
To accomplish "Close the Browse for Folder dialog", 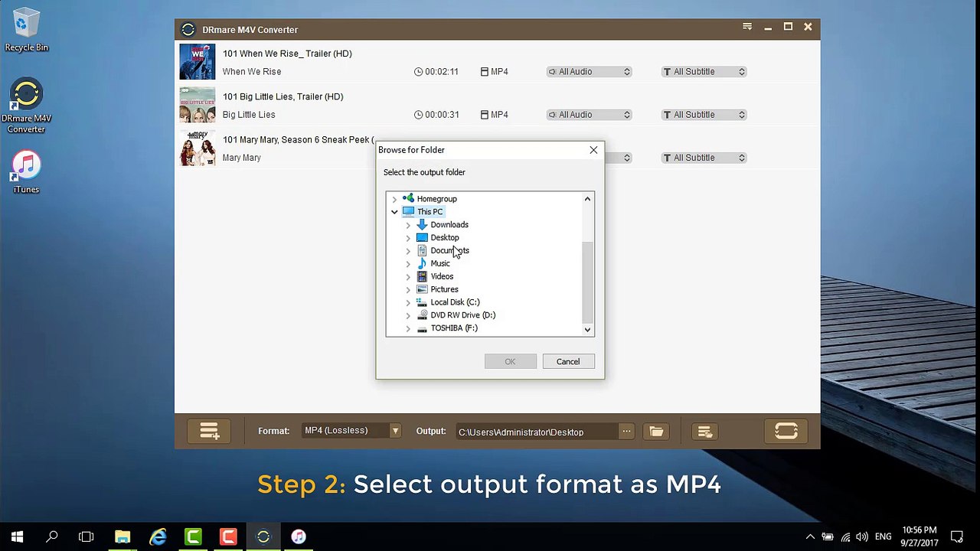I will (x=593, y=150).
